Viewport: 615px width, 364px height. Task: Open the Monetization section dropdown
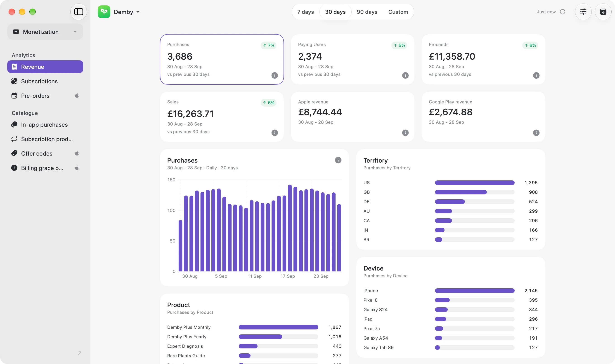point(45,32)
